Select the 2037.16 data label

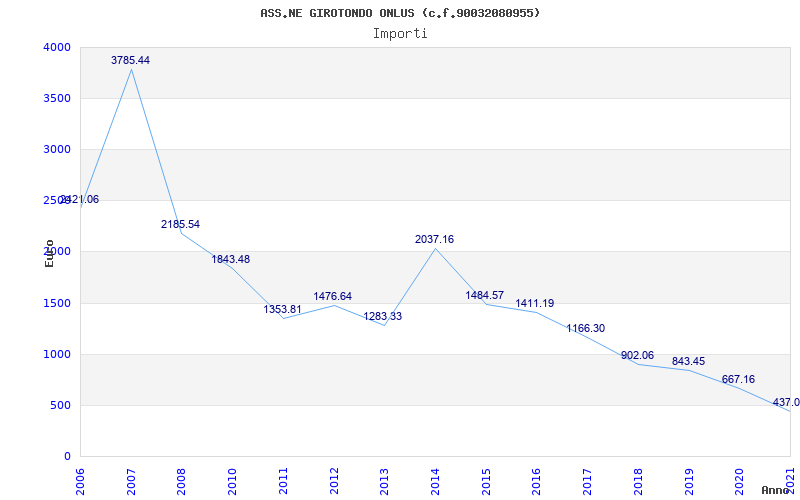coord(435,239)
